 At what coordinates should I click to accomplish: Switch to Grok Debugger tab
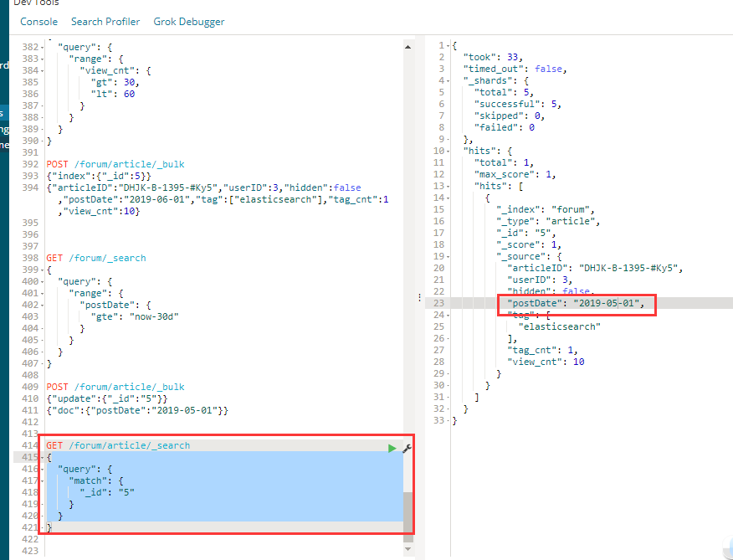189,22
